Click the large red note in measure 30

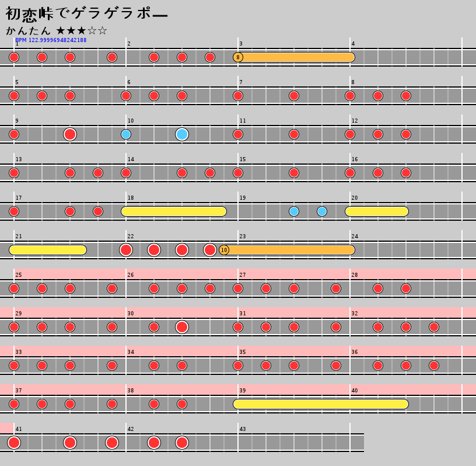[182, 327]
